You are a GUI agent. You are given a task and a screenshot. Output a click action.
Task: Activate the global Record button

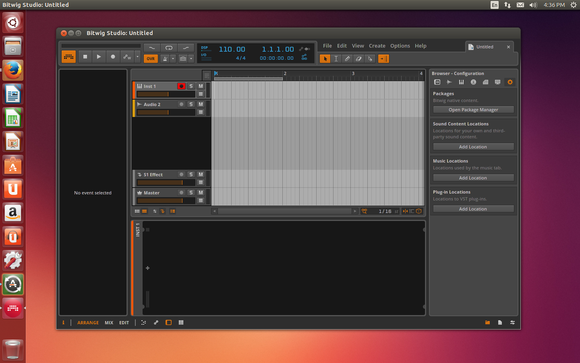click(x=113, y=57)
